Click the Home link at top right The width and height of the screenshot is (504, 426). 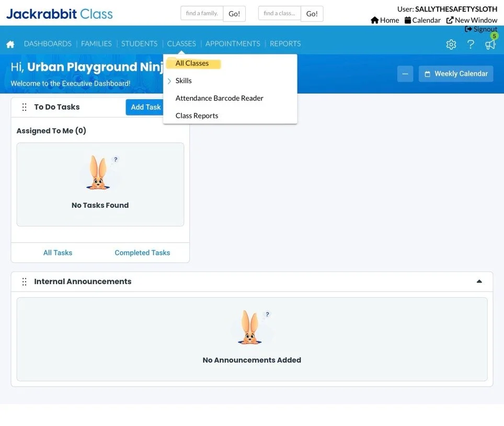click(x=385, y=20)
